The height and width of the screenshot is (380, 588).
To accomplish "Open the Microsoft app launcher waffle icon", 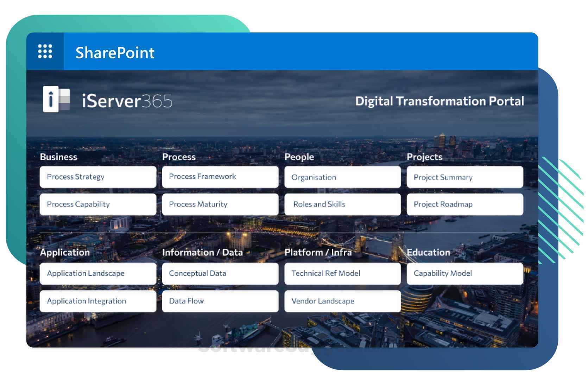I will point(45,52).
